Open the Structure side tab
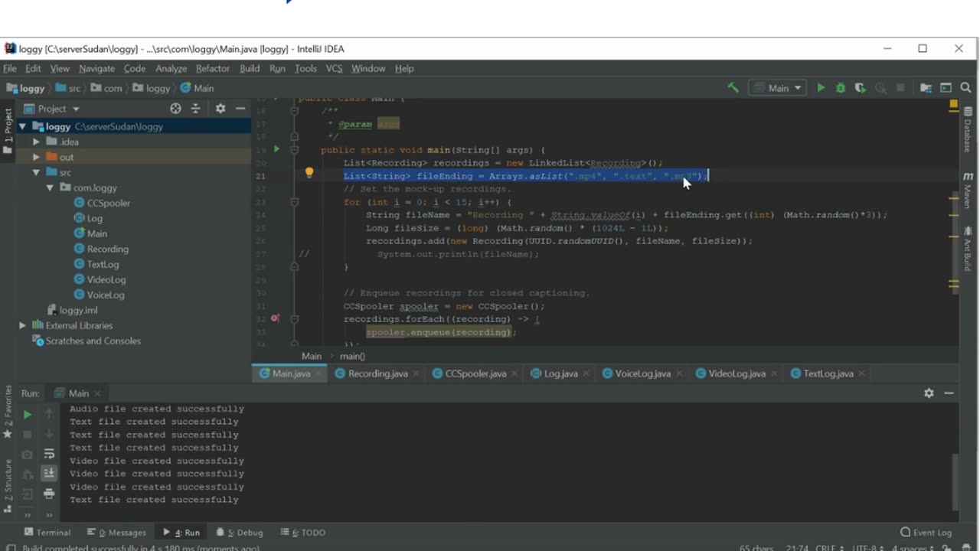The width and height of the screenshot is (980, 551). click(x=8, y=486)
